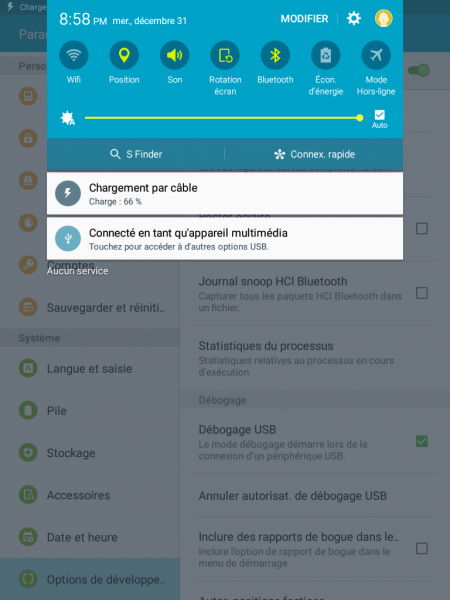
Task: Open Langue et saisie settings
Action: (90, 368)
